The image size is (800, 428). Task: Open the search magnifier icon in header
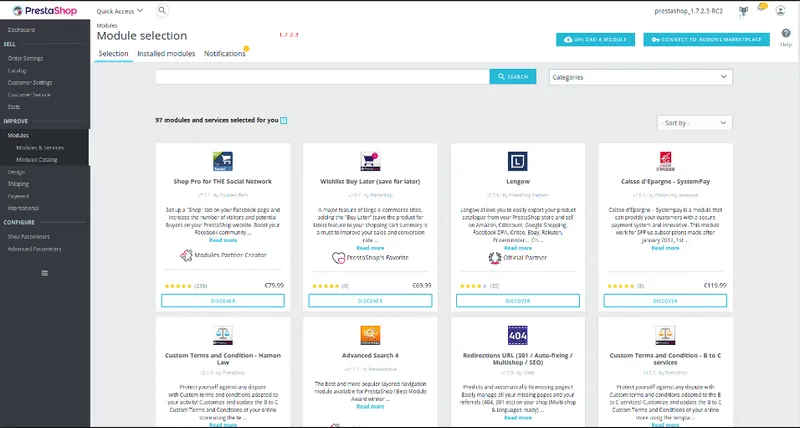162,10
